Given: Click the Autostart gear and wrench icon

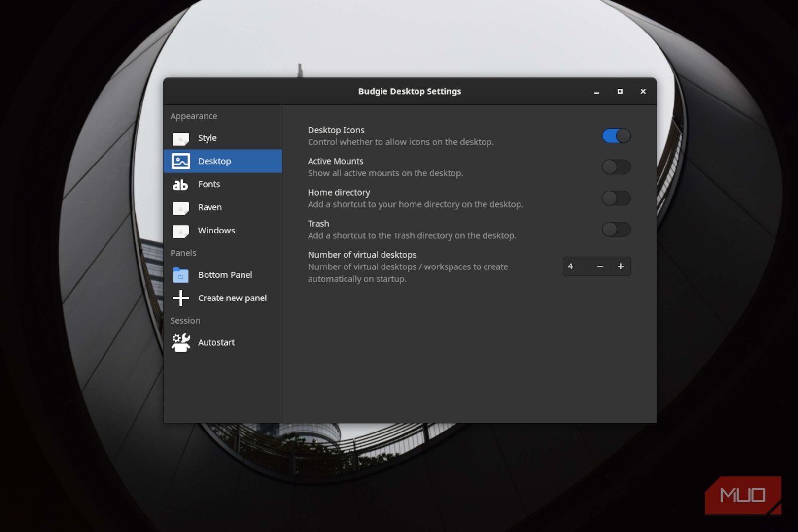Looking at the screenshot, I should point(180,342).
